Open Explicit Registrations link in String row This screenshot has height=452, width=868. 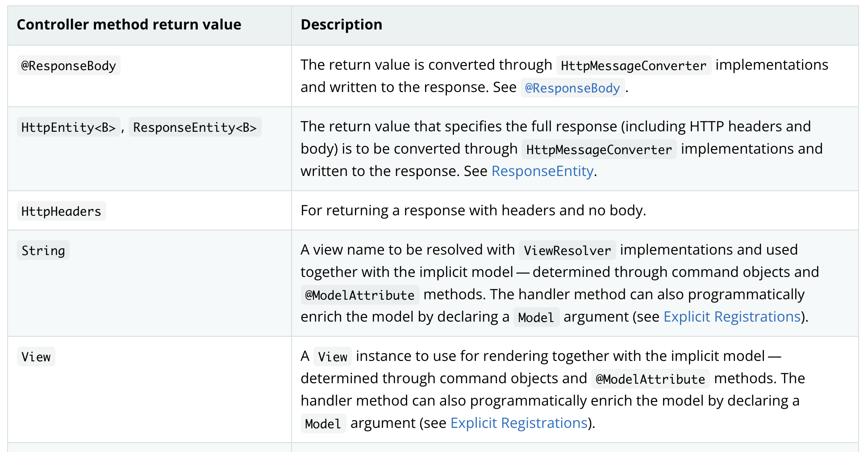732,317
